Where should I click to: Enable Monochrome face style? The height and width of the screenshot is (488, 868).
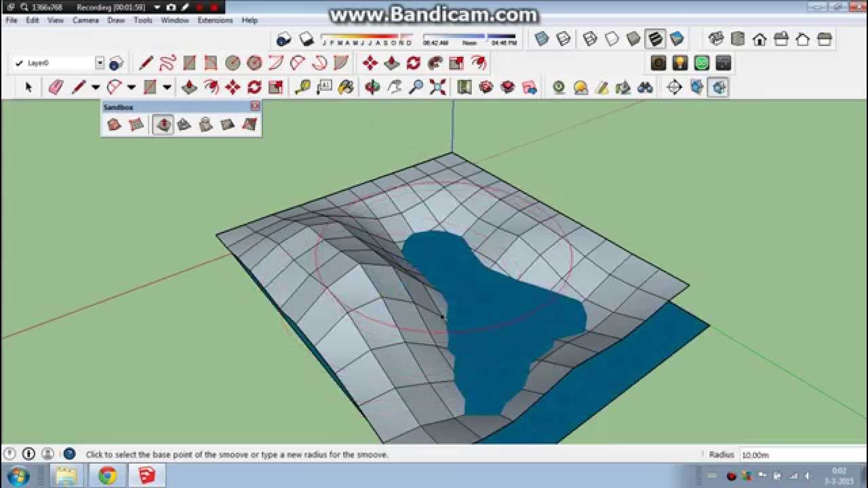point(677,39)
